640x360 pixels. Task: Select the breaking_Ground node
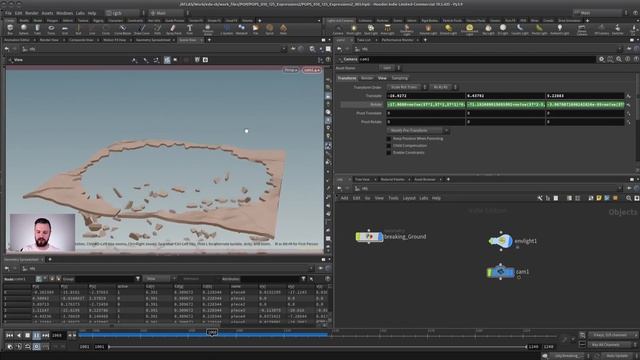coord(369,236)
